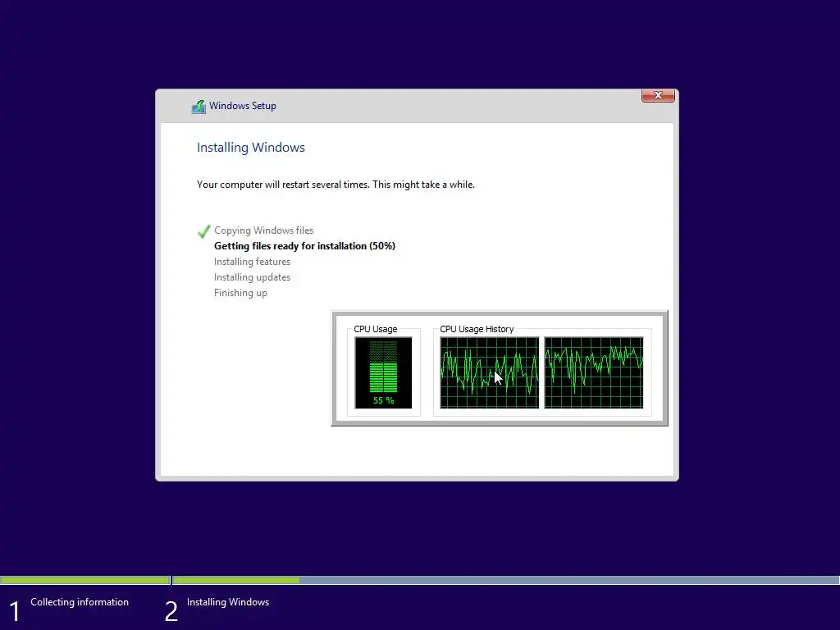Screen dimensions: 840x630
Task: Click the Windows Setup title icon
Action: point(199,106)
